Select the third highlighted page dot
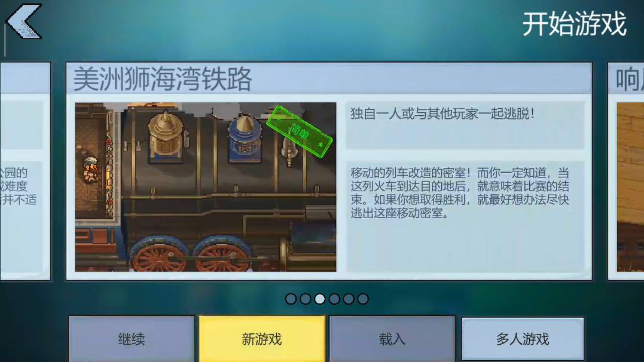644x362 pixels. coord(320,299)
